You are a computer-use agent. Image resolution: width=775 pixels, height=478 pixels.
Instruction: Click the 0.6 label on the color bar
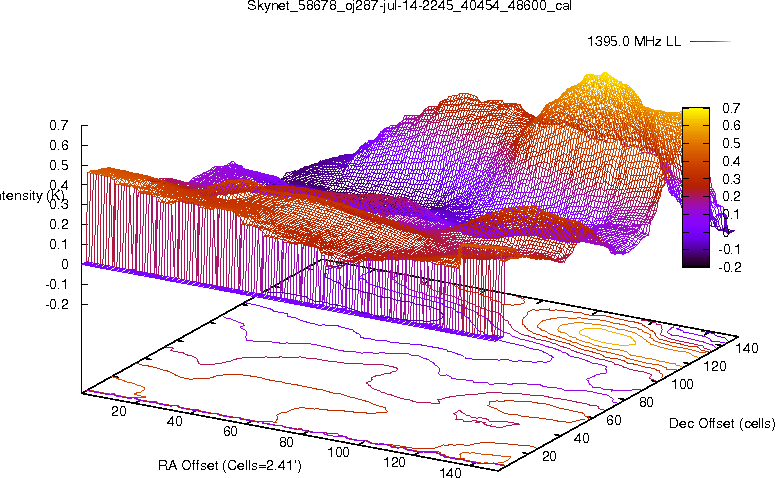click(x=731, y=126)
